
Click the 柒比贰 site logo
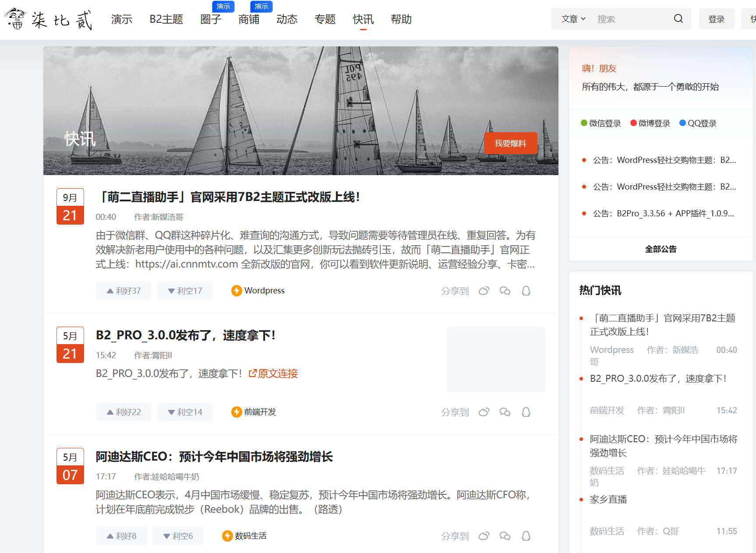pos(49,19)
